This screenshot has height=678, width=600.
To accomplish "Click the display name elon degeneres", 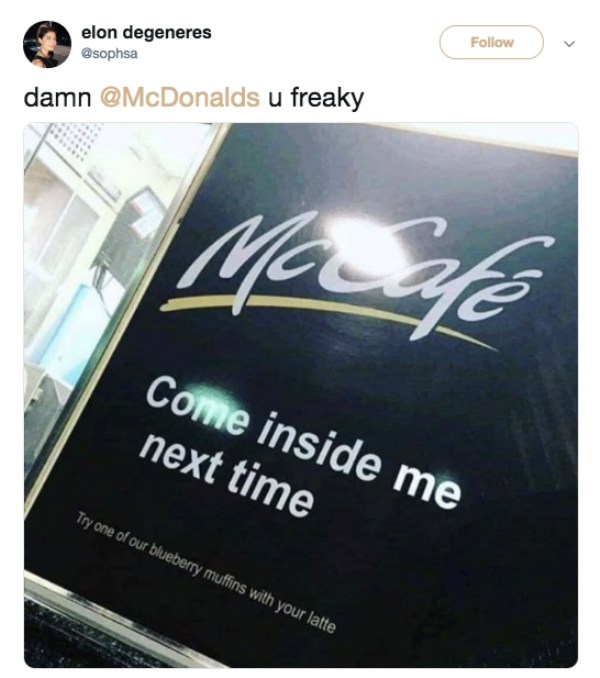I will [146, 32].
